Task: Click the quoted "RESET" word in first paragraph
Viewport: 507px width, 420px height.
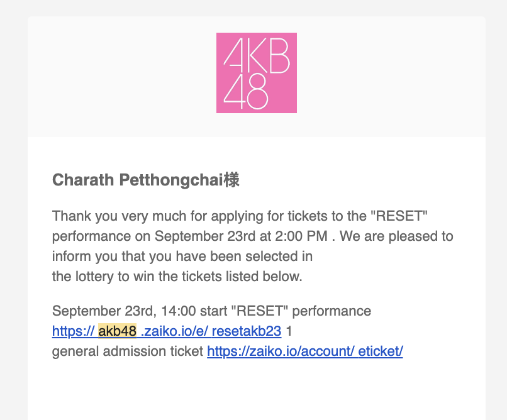Action: (x=401, y=216)
